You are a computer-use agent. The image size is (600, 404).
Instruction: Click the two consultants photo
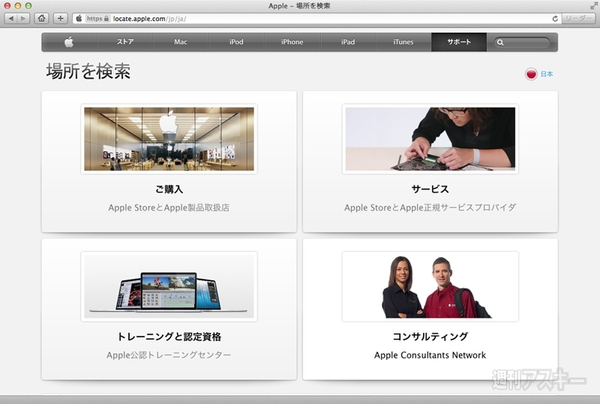[430, 286]
